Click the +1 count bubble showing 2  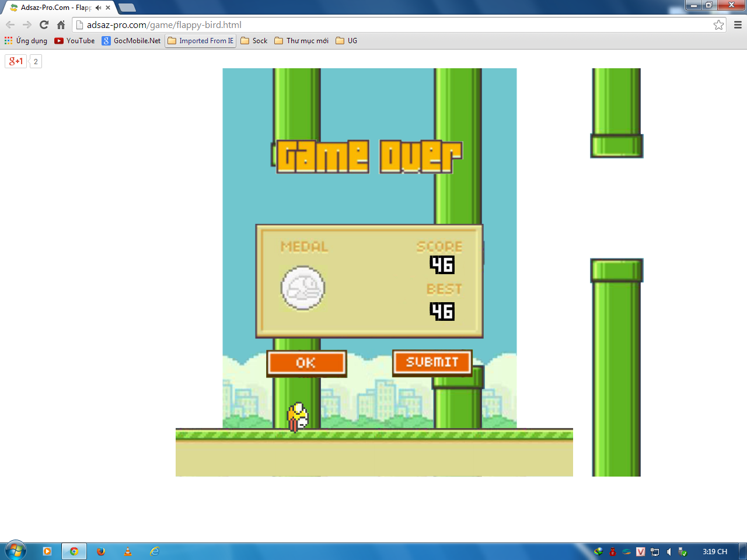[36, 61]
